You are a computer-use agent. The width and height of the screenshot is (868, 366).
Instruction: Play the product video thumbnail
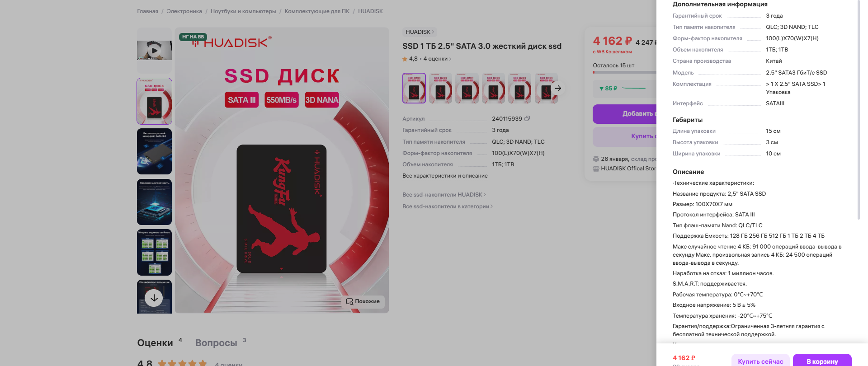154,50
